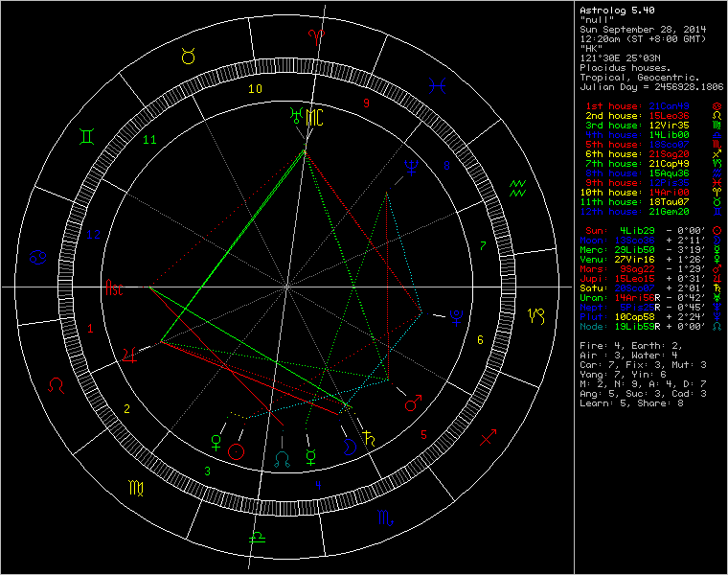728x575 pixels.
Task: Click house number 4 in the wheel
Action: pyautogui.click(x=318, y=485)
